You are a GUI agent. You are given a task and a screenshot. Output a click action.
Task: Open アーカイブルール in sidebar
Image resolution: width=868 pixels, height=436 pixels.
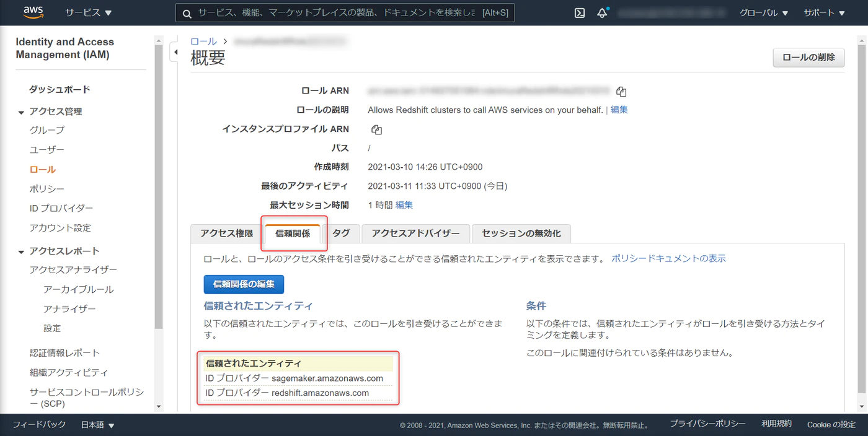pyautogui.click(x=79, y=289)
